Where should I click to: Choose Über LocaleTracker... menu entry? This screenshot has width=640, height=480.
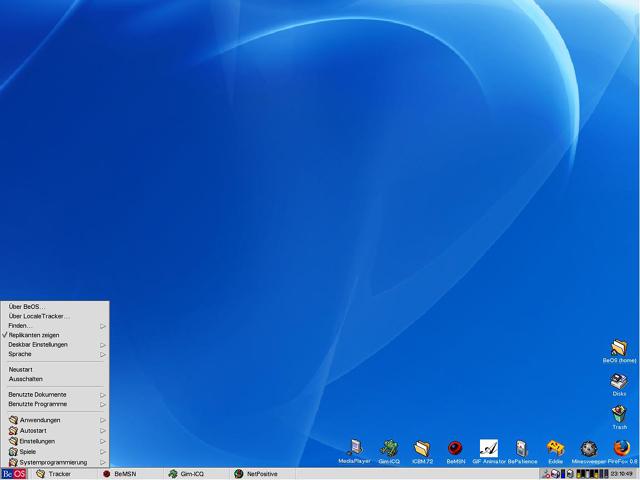[55, 316]
